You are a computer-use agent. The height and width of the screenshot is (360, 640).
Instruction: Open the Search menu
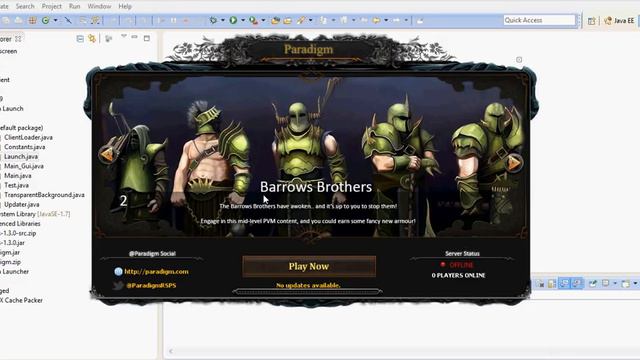[x=25, y=7]
